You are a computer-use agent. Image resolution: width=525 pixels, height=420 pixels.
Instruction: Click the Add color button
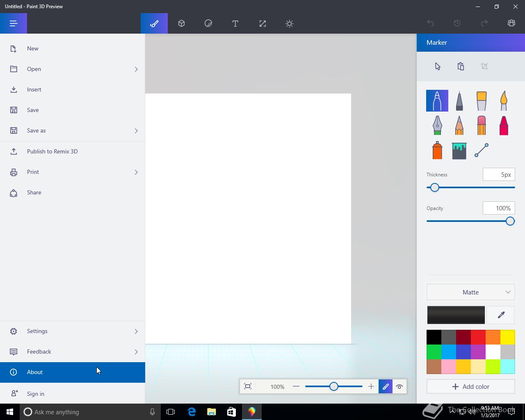470,386
